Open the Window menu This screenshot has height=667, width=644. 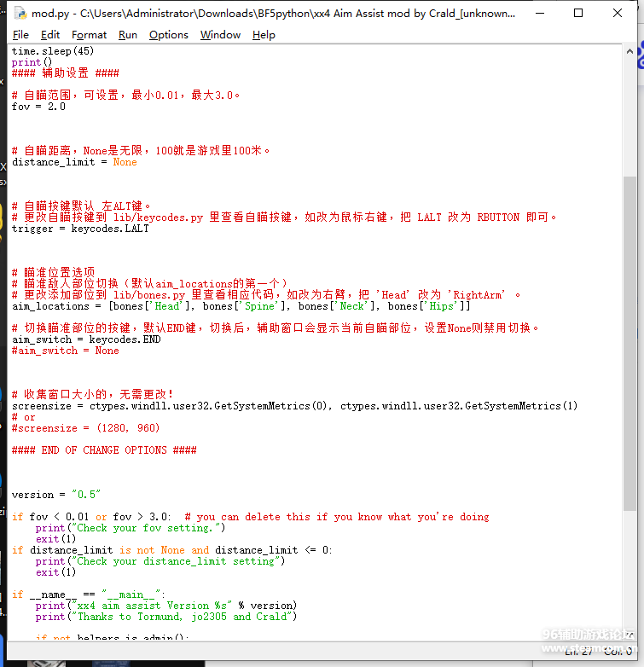[220, 35]
